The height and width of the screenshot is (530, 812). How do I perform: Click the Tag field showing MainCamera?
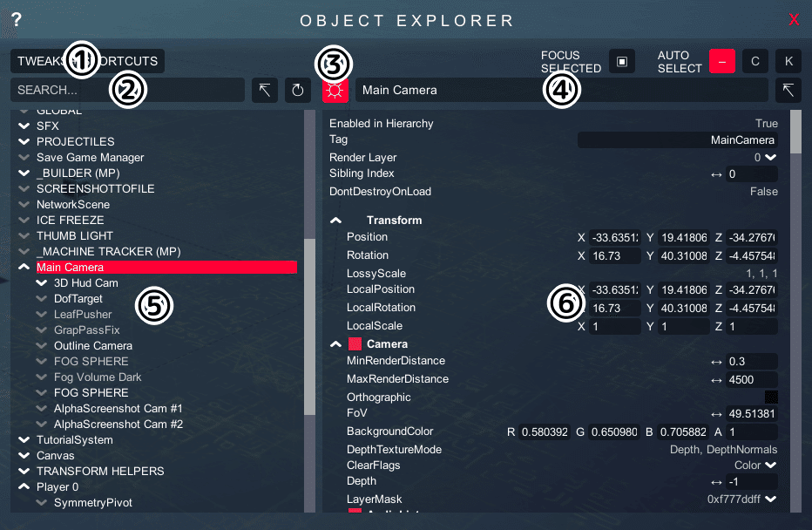(677, 139)
